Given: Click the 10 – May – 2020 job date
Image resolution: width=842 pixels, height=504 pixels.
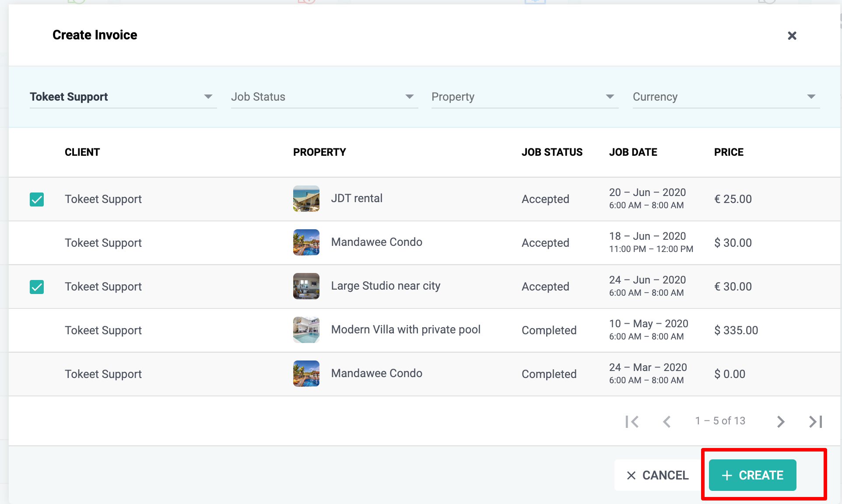Looking at the screenshot, I should [649, 324].
